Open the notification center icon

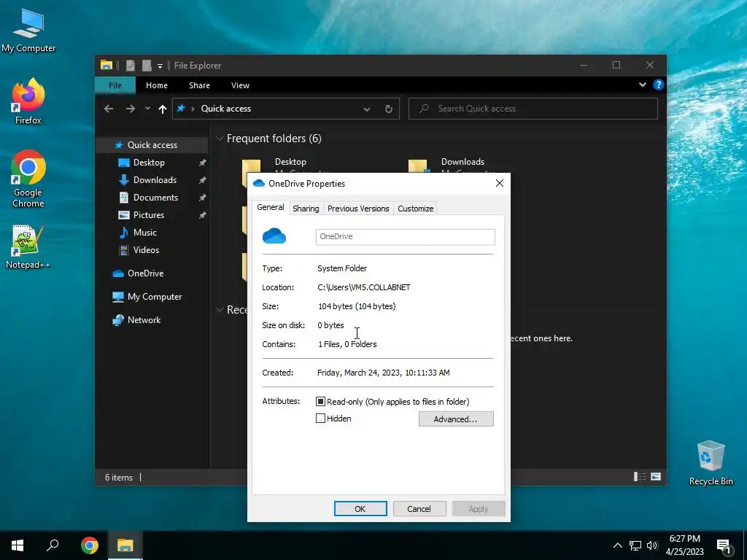[x=724, y=546]
